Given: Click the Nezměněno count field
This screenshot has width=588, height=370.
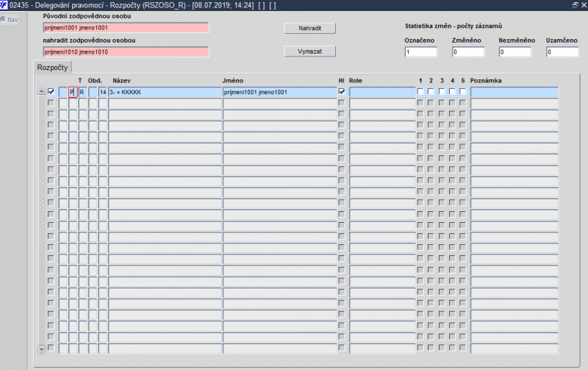Looking at the screenshot, I should (515, 51).
